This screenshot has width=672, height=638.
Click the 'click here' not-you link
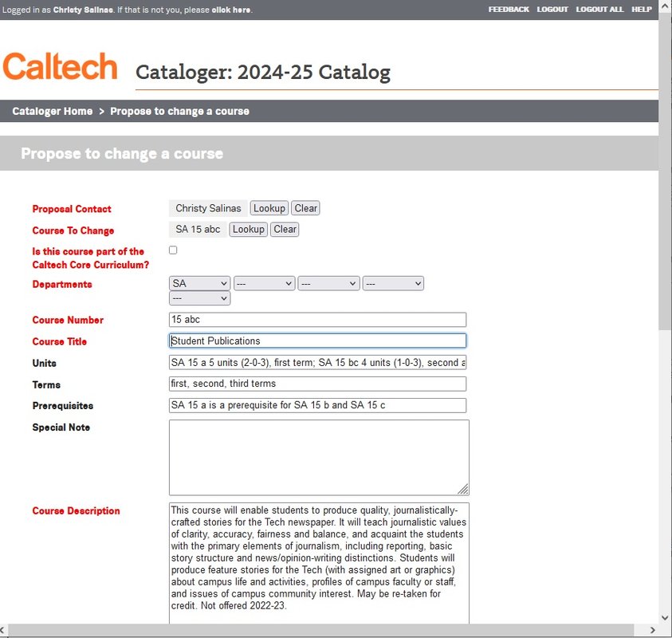(x=232, y=10)
